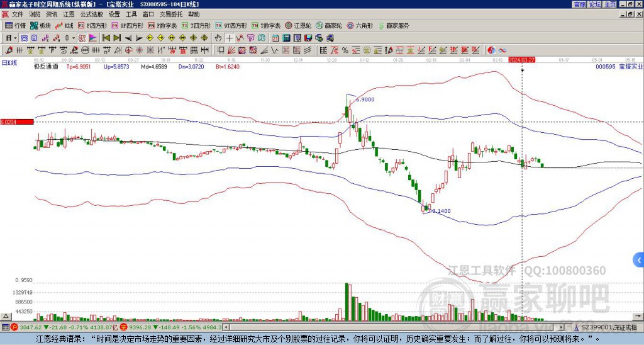Open the calculator icon

[287, 38]
